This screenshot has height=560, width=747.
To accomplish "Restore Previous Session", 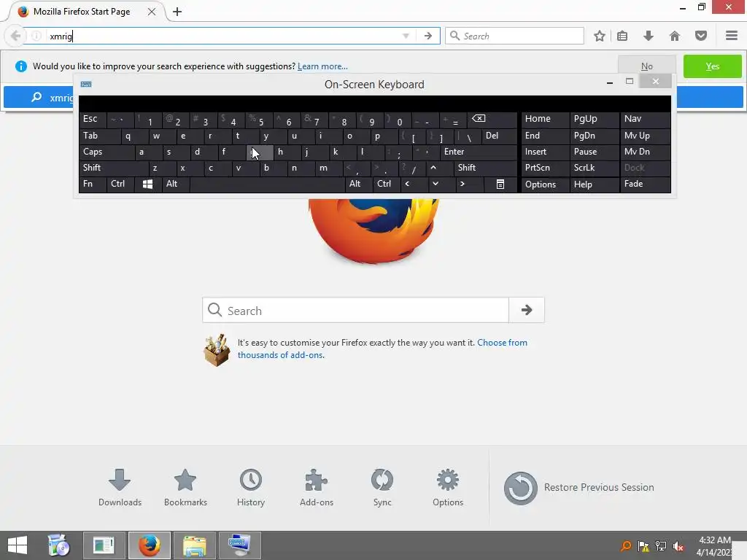I will [578, 488].
